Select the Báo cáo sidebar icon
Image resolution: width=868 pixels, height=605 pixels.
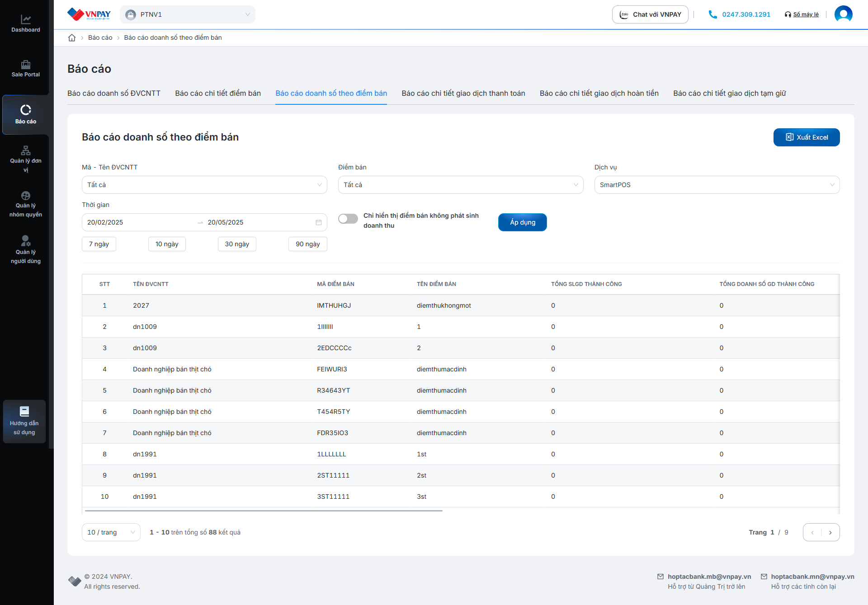tap(26, 114)
